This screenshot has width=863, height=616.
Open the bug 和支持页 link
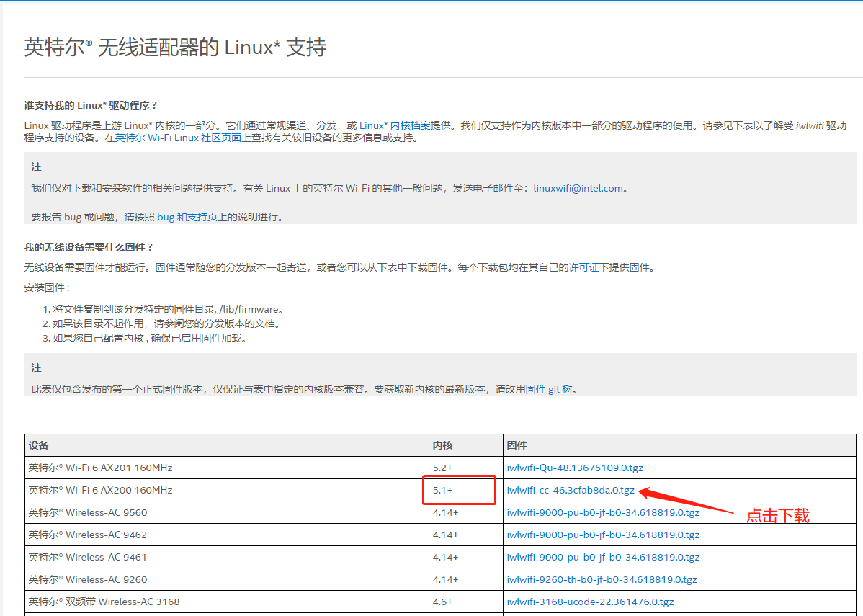click(x=187, y=217)
